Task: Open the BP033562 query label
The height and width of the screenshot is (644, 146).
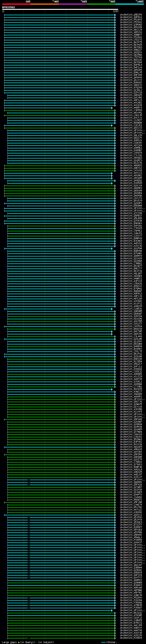Action: pos(8,8)
